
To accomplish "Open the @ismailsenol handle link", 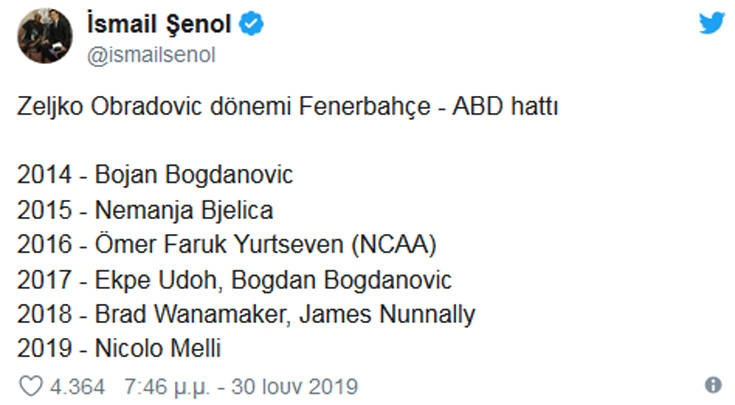I will tap(153, 57).
